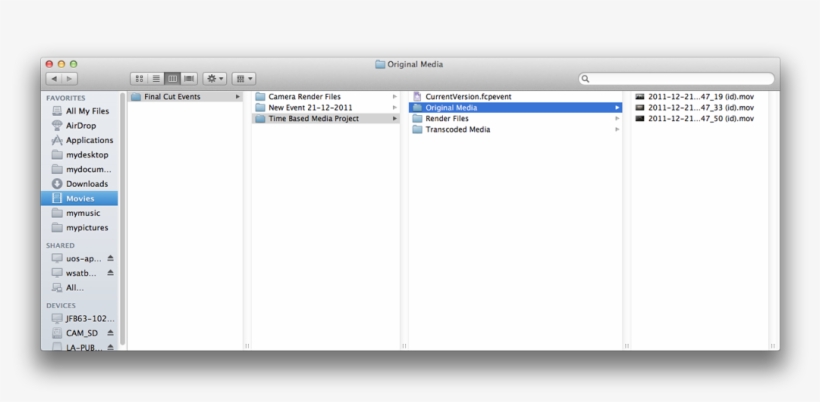The height and width of the screenshot is (402, 820).
Task: Open mydesktop folder in sidebar
Action: 79,155
